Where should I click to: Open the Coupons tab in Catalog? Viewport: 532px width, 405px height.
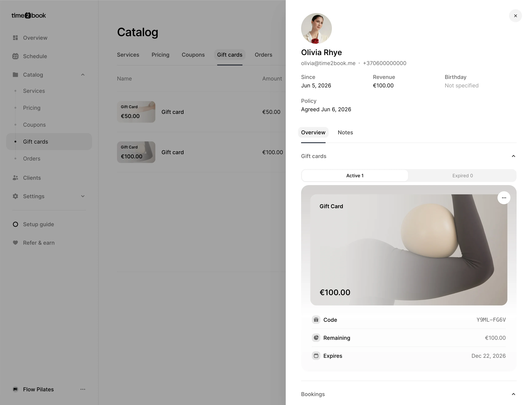(x=193, y=55)
